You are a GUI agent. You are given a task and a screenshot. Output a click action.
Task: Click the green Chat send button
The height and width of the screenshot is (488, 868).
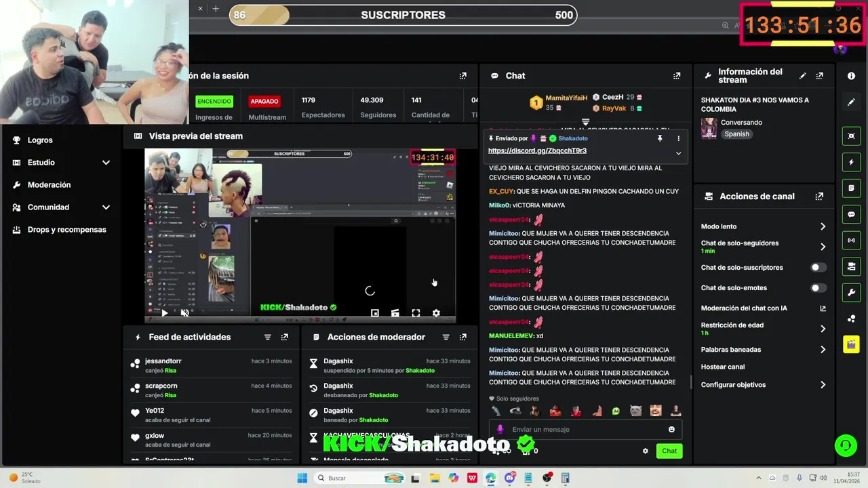pos(669,451)
